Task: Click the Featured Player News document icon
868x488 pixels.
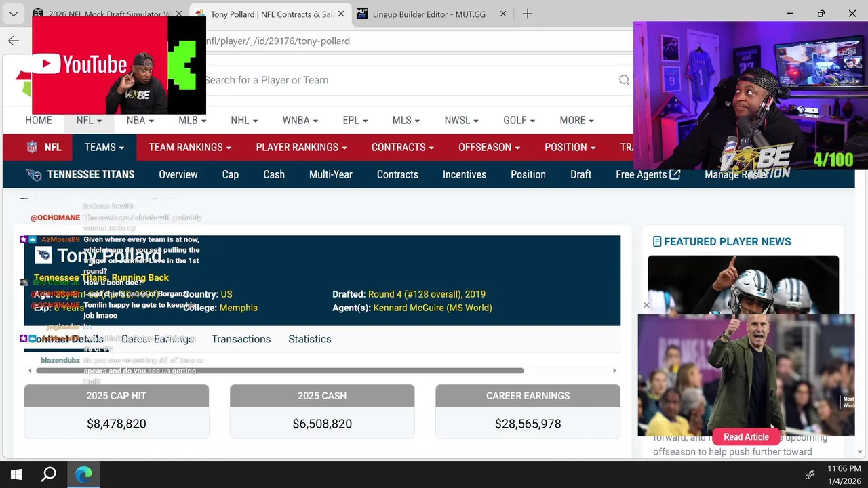Action: point(656,241)
